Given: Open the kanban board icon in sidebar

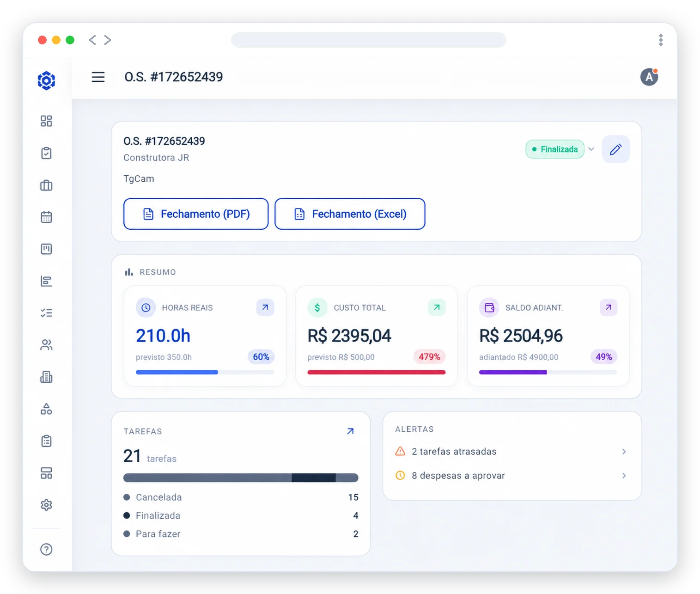Looking at the screenshot, I should coord(46,249).
